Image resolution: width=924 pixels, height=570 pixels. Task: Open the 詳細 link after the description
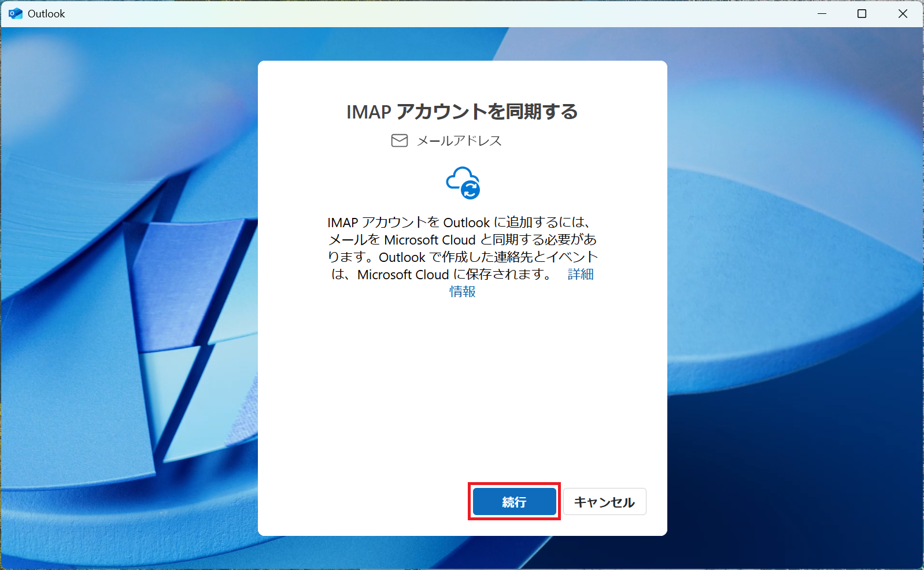coord(581,275)
